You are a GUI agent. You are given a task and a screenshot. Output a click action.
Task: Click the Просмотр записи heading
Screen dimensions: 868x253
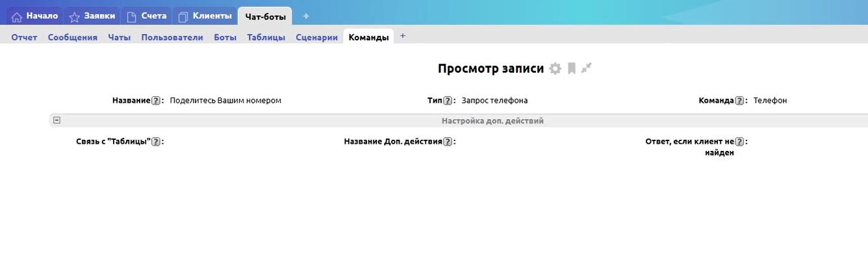(x=491, y=68)
